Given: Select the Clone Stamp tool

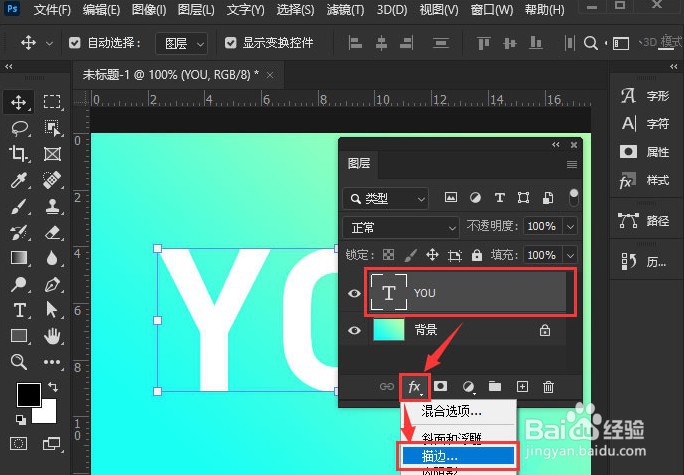Looking at the screenshot, I should [52, 206].
